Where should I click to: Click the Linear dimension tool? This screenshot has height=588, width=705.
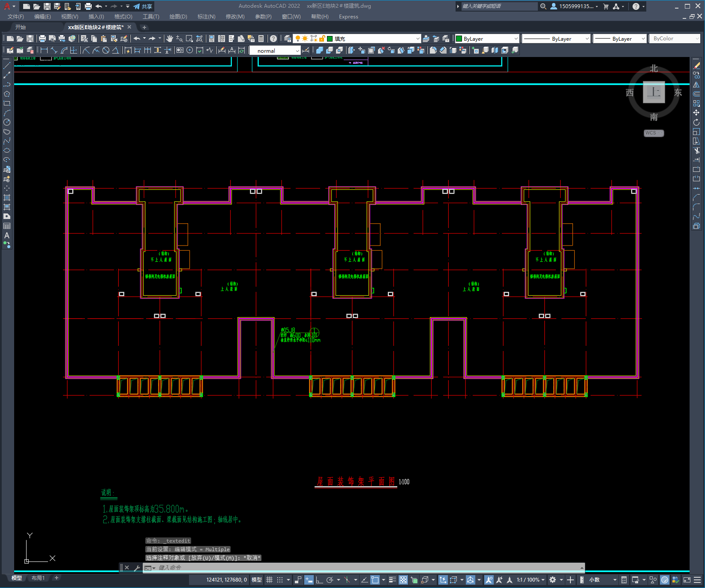point(44,50)
